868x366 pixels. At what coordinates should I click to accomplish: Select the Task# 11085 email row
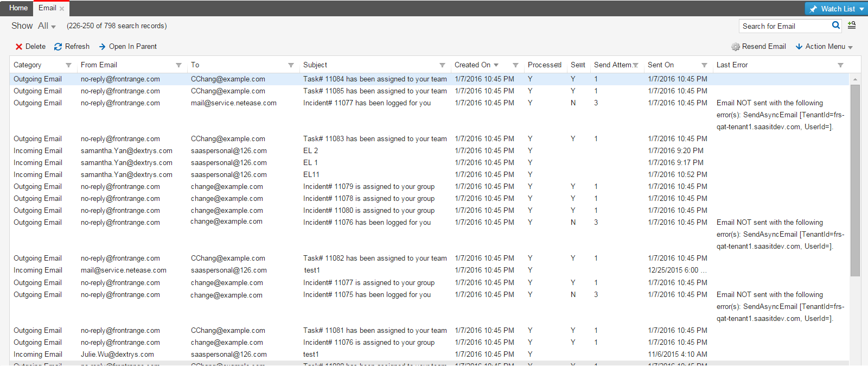click(374, 91)
